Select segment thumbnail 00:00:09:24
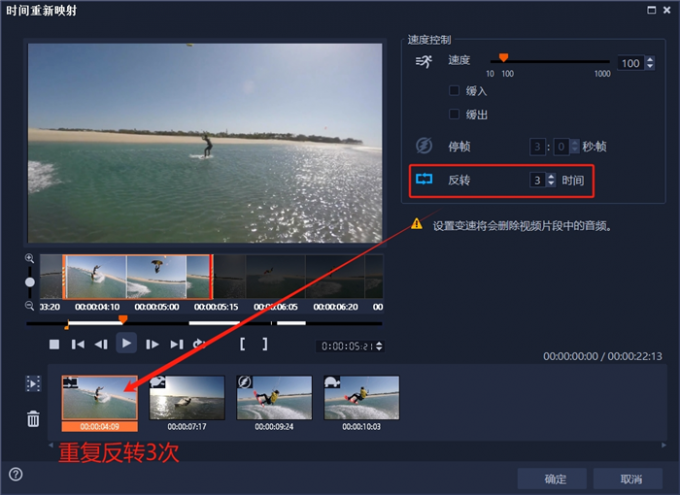Image resolution: width=680 pixels, height=495 pixels. point(274,398)
